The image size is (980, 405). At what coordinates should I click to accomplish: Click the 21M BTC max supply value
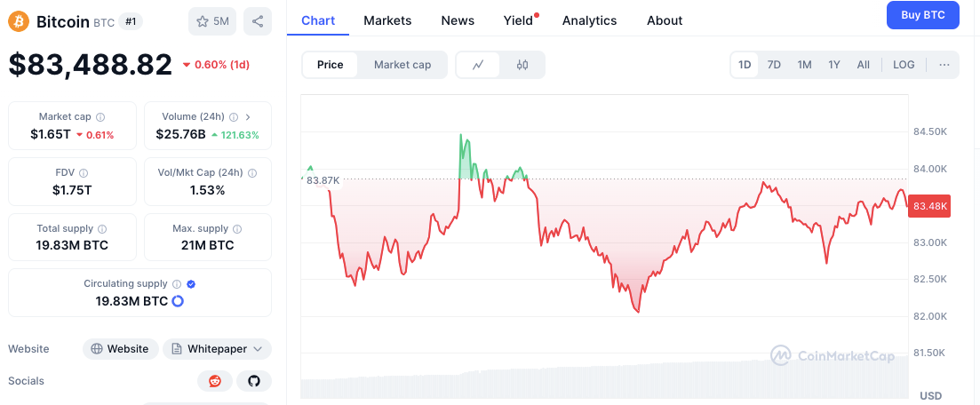coord(208,246)
